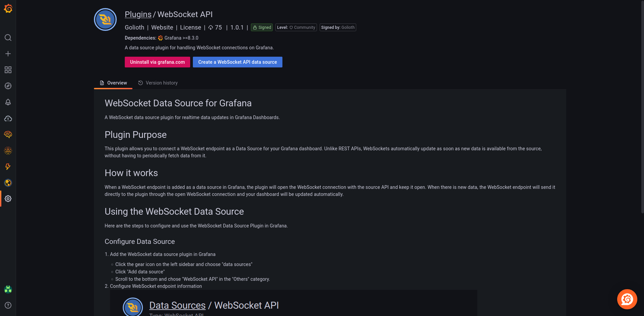
Task: Open Explore via the compass icon
Action: click(x=8, y=86)
